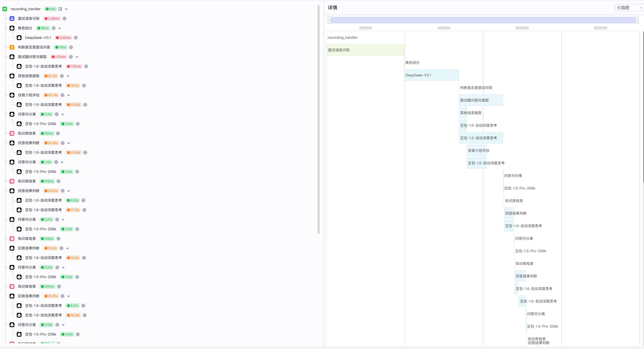The height and width of the screenshot is (349, 644).
Task: Click the first pink 知识库检索 node icon
Action: pos(12,134)
